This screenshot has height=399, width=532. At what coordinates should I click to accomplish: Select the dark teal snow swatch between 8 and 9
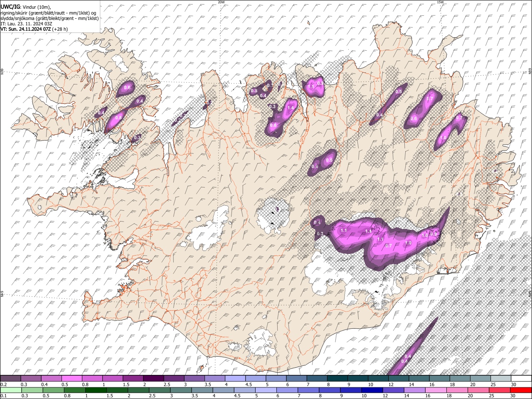point(337,378)
